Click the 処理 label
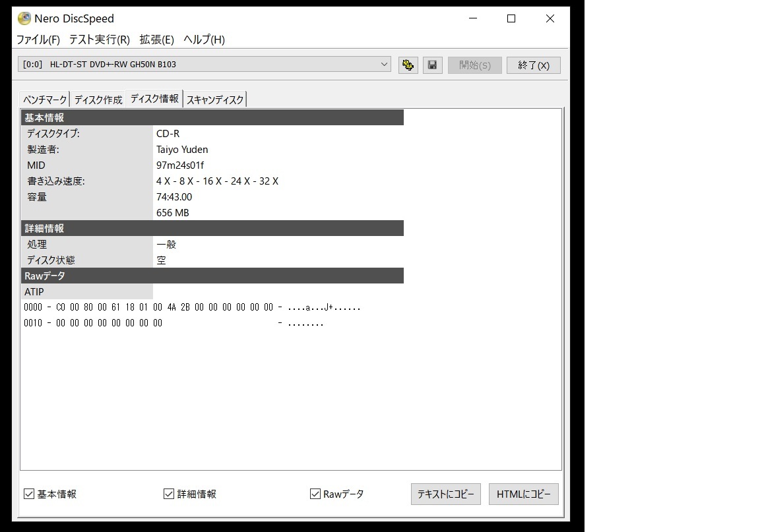The image size is (760, 532). (37, 244)
